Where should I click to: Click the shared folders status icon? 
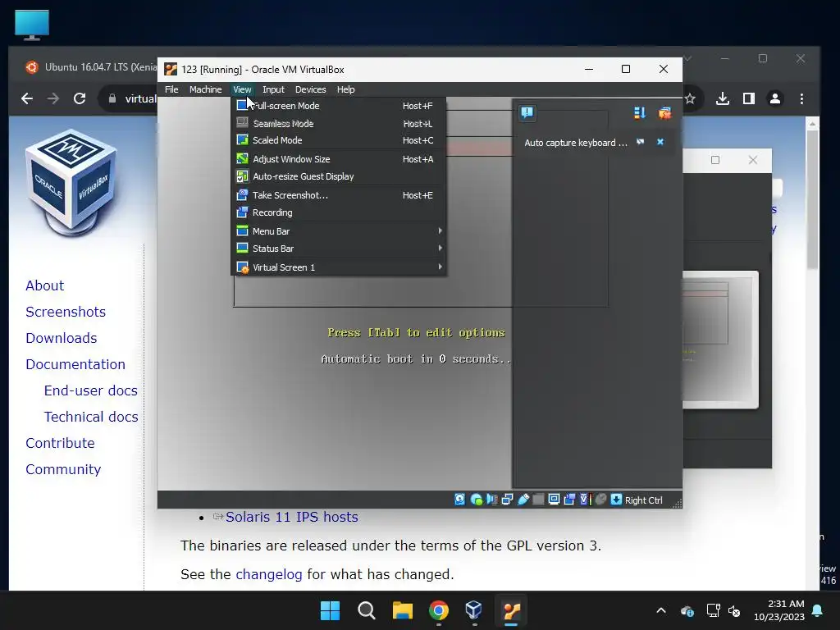[538, 500]
